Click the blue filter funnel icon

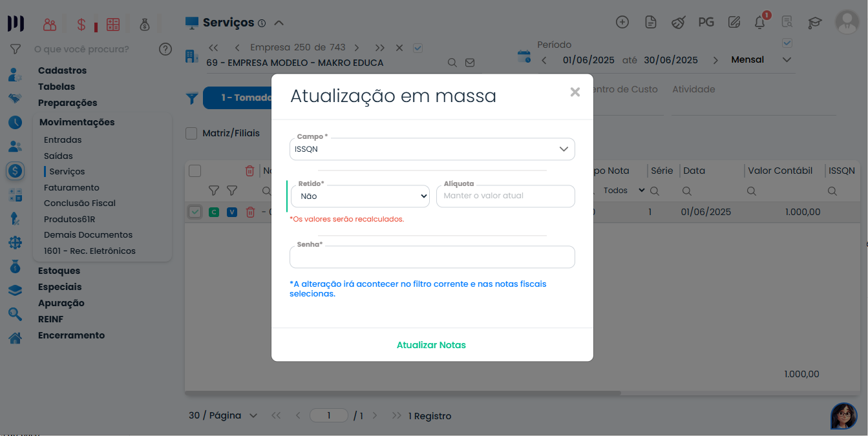click(x=192, y=98)
